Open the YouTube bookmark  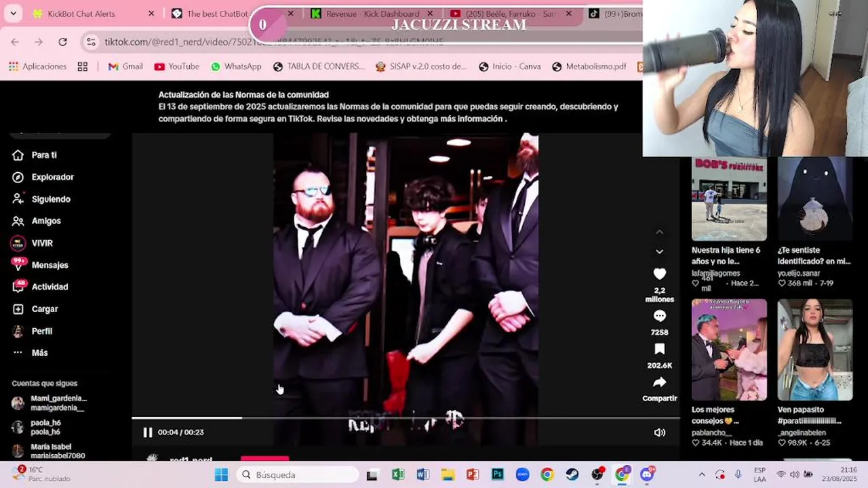(176, 66)
